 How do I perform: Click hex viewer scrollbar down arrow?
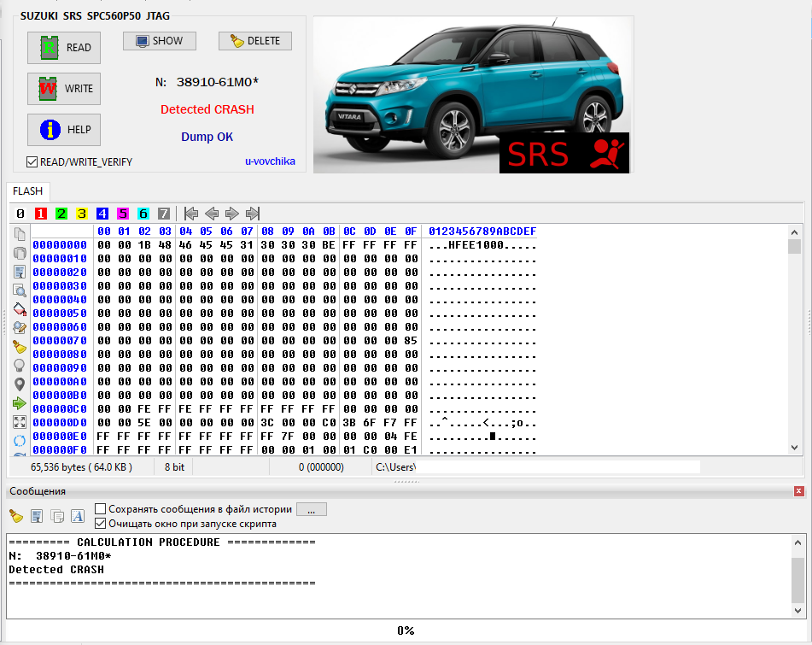794,448
